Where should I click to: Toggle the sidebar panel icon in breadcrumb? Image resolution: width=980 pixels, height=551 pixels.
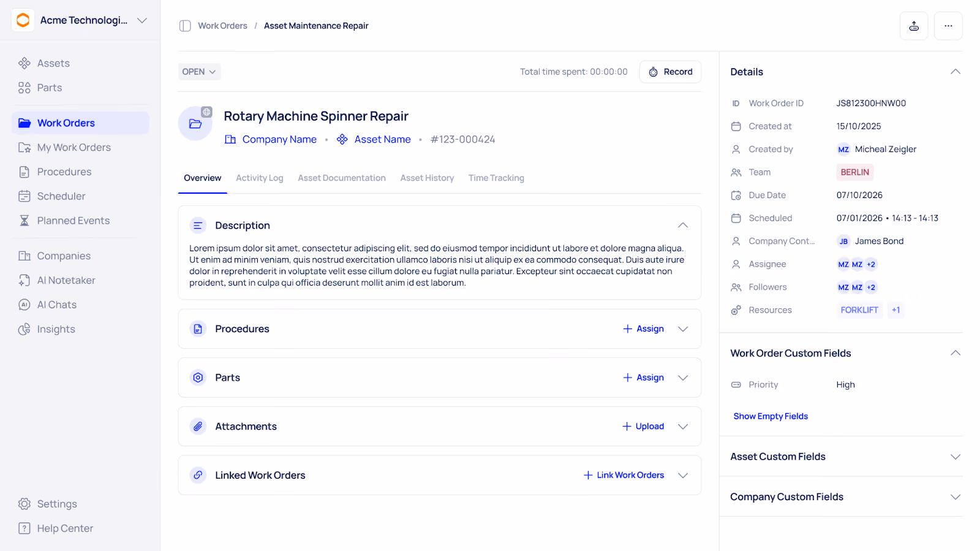(x=185, y=26)
